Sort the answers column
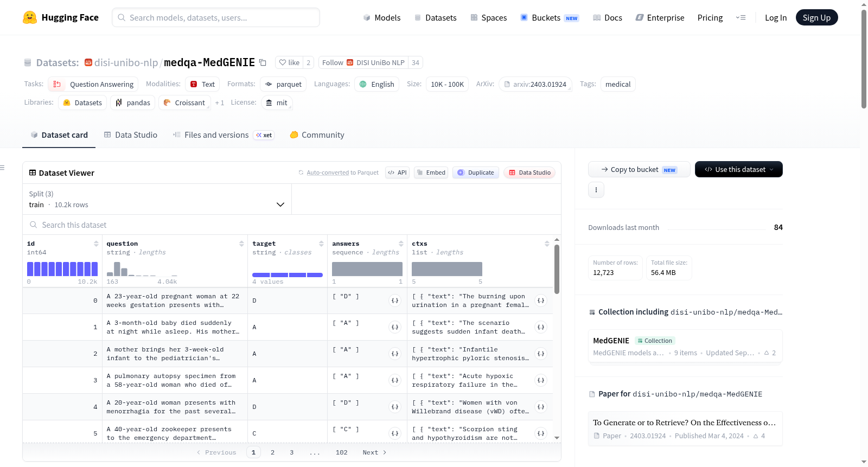 click(401, 244)
